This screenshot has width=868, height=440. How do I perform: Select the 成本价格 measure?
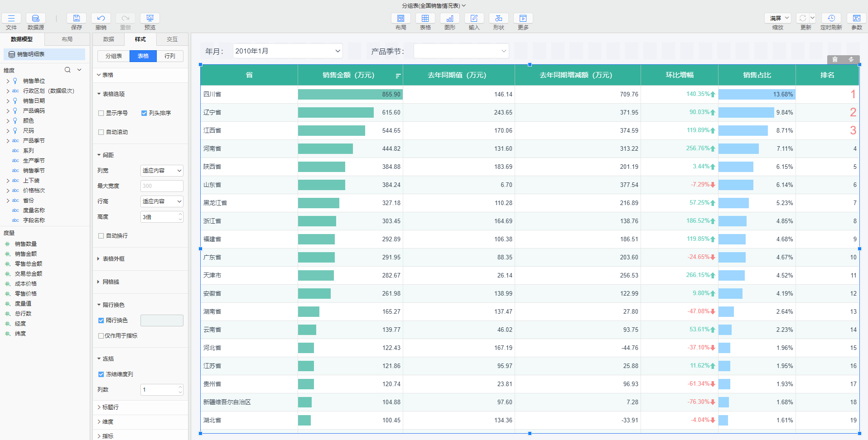(26, 284)
